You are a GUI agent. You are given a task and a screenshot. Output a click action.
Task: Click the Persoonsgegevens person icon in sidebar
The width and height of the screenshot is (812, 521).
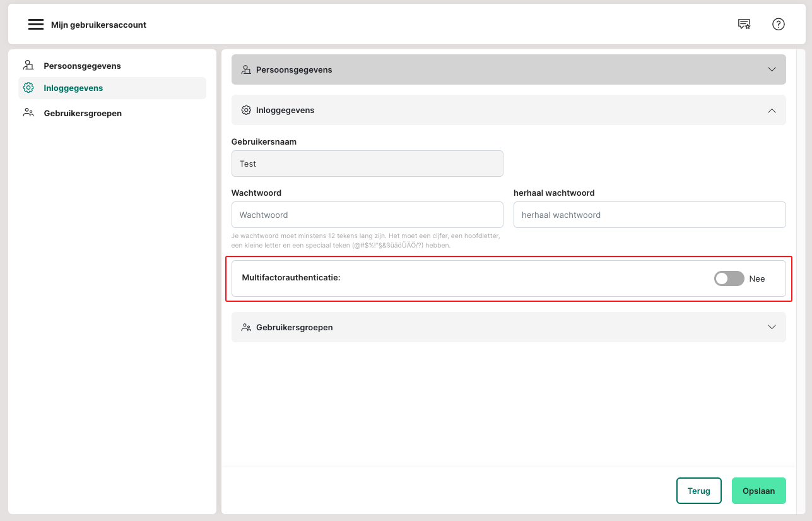click(28, 65)
